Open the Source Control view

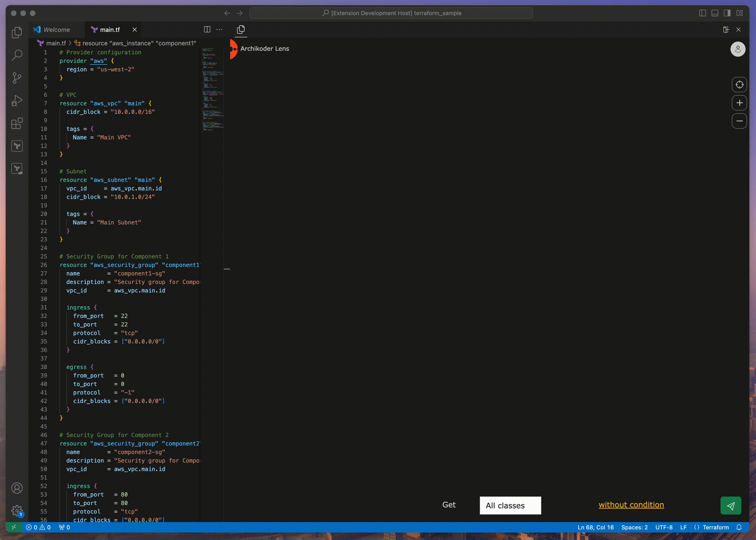17,78
